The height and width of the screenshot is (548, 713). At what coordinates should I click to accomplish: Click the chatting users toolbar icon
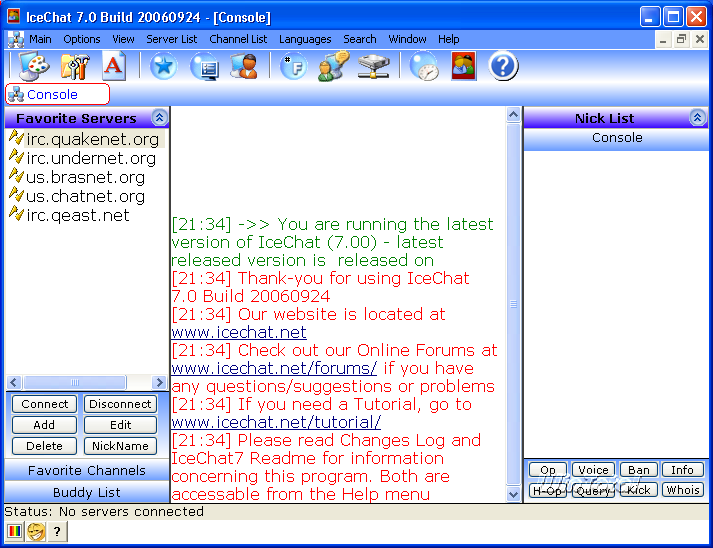(333, 66)
